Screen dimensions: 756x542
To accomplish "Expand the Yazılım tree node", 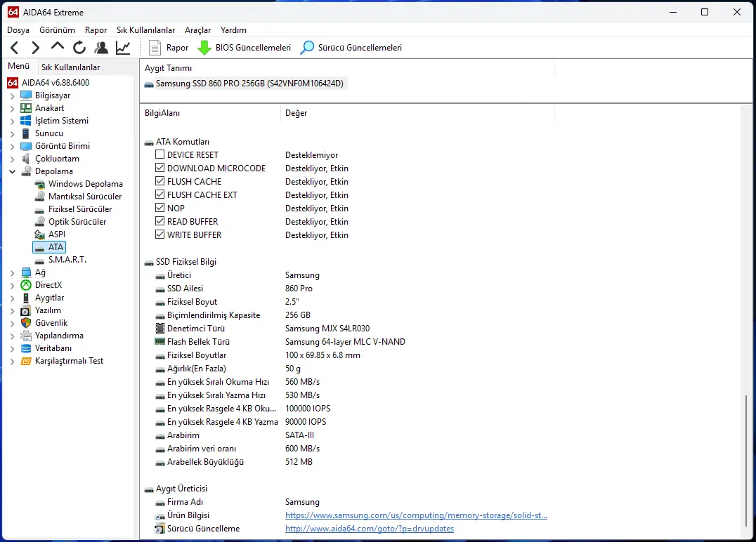I will (x=13, y=311).
